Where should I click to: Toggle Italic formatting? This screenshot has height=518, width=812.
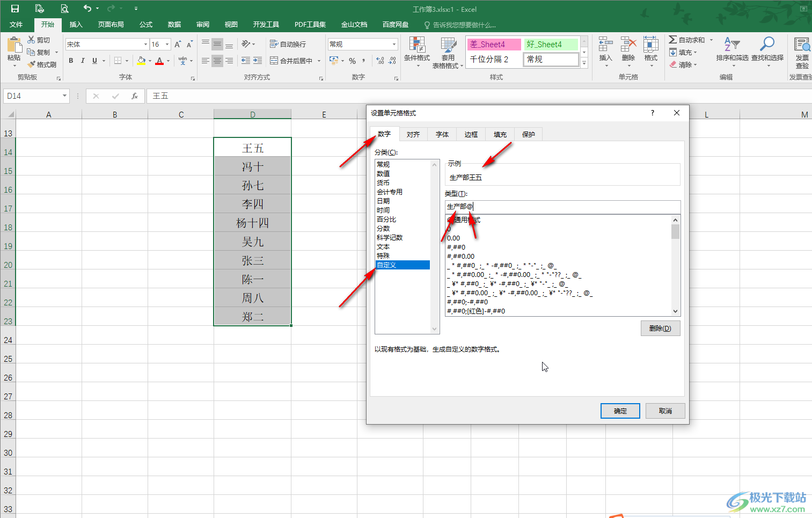click(x=83, y=61)
